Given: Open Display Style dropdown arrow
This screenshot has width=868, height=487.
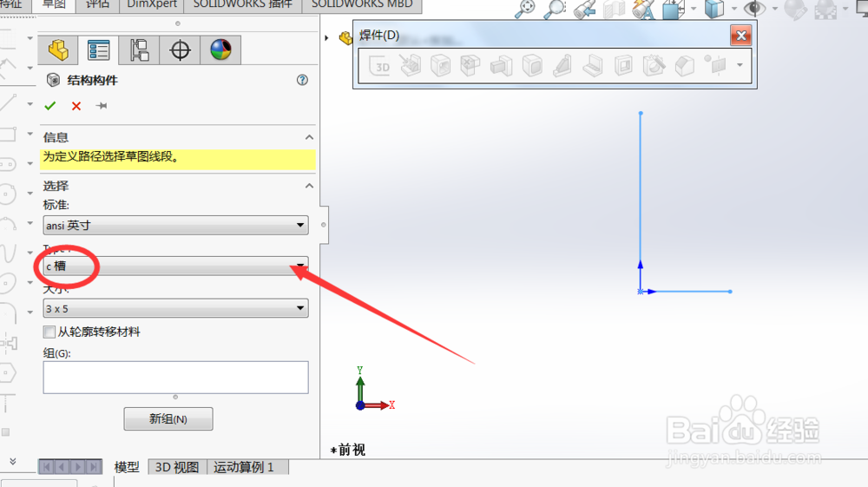Looking at the screenshot, I should [734, 9].
